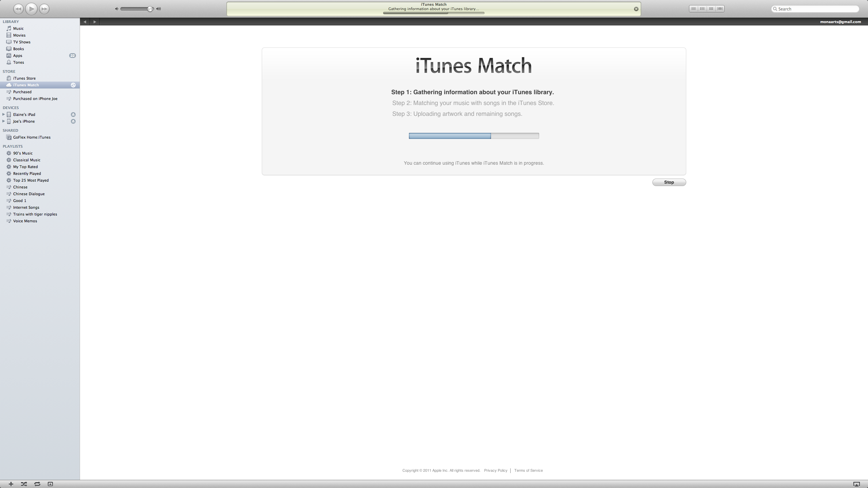Click the iTunes Match progress bar
Image resolution: width=868 pixels, height=488 pixels.
[474, 136]
